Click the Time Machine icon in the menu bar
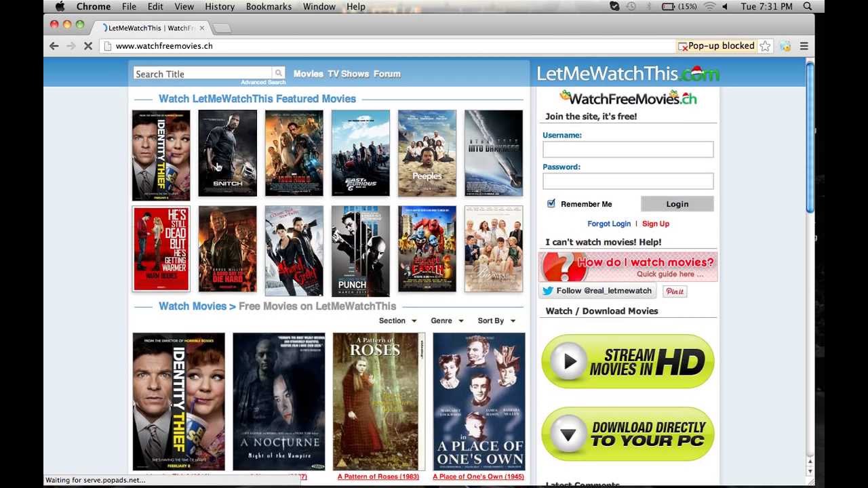Image resolution: width=868 pixels, height=488 pixels. (631, 6)
